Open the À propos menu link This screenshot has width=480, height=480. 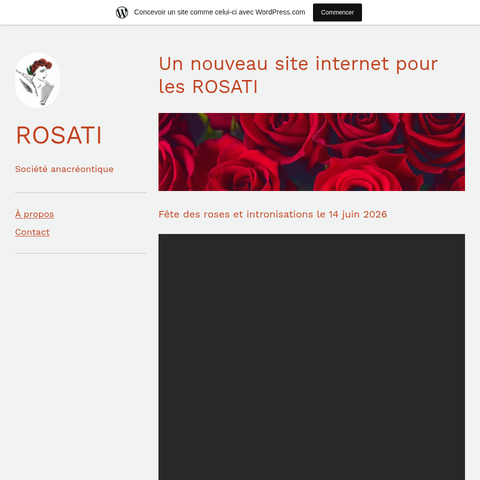point(34,214)
